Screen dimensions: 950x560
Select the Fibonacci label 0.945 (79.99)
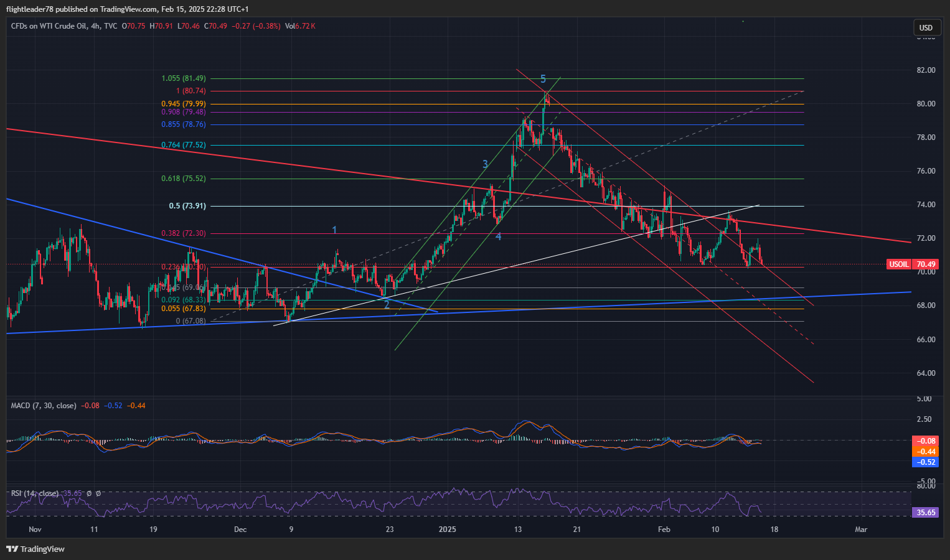click(x=184, y=104)
